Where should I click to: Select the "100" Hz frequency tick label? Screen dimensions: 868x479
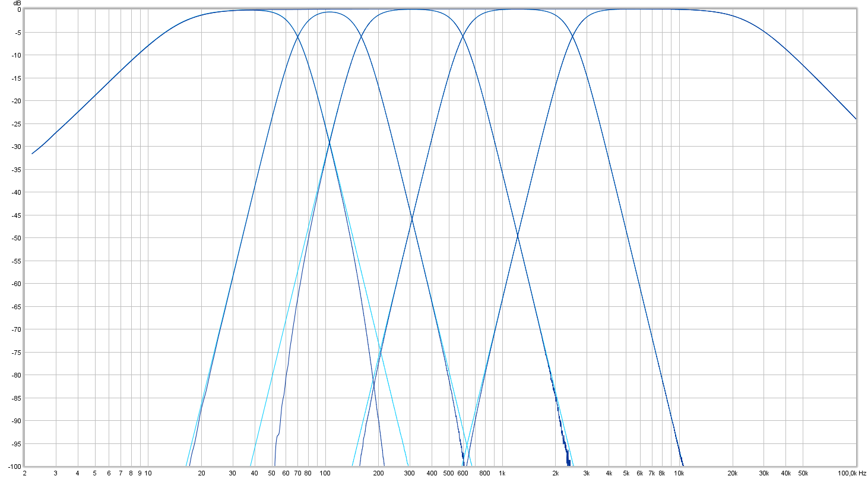(x=325, y=474)
